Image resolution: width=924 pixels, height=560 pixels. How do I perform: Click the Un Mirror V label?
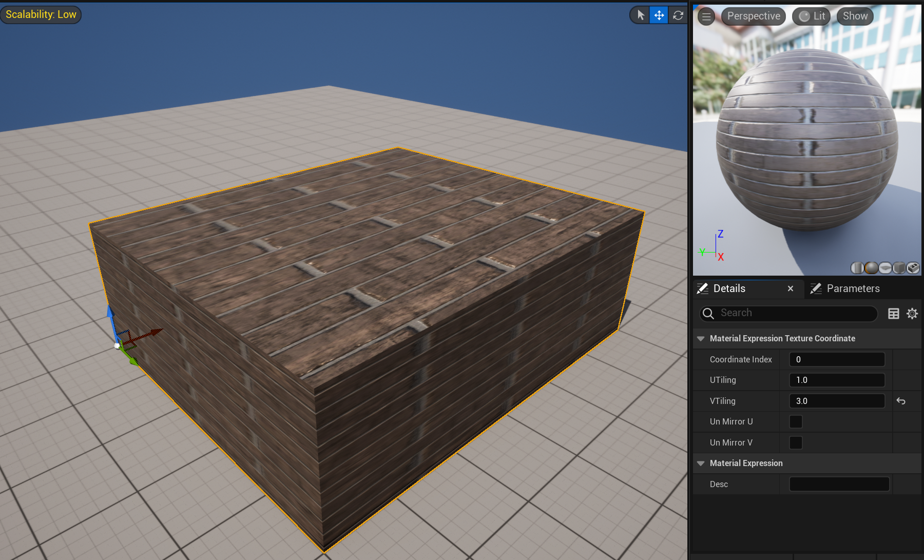(x=731, y=442)
